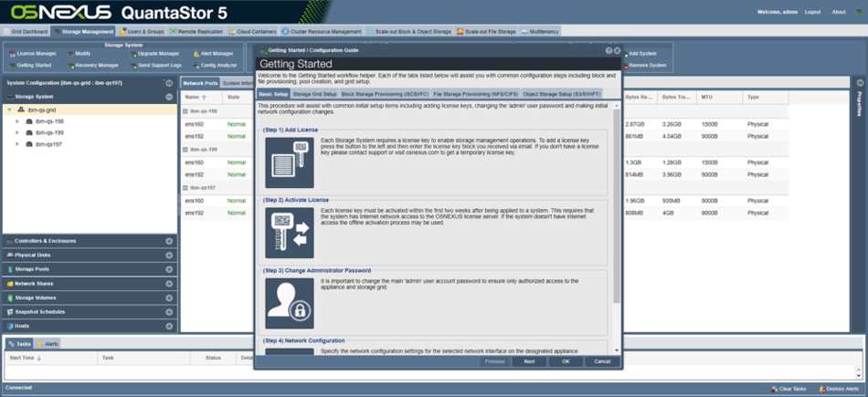Viewport: 868px width, 397px height.
Task: Click Clear Tasks in the status bar
Action: click(x=789, y=390)
